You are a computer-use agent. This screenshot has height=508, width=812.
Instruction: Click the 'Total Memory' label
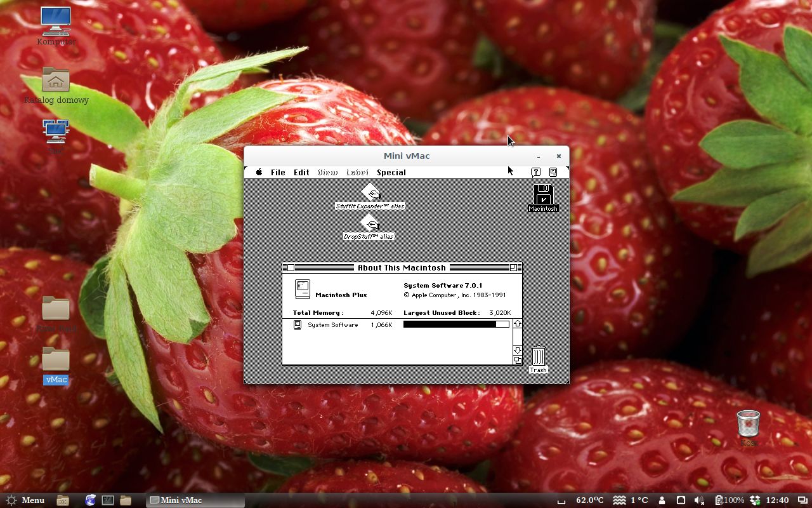click(318, 312)
